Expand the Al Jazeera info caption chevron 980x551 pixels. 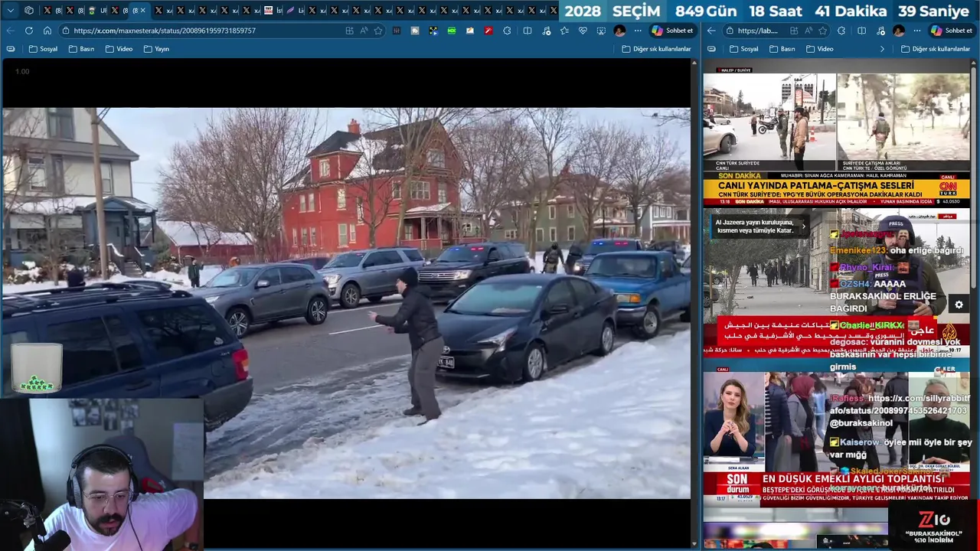point(803,227)
